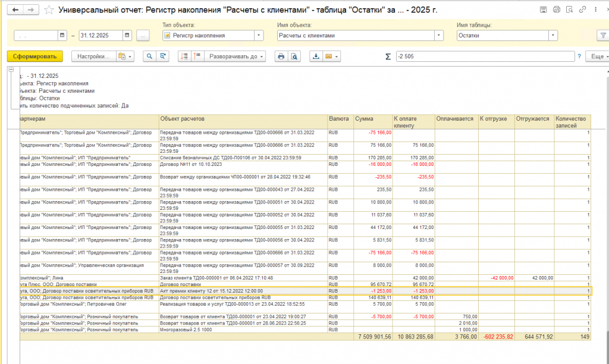Click the sum field showing -2 505

(x=484, y=56)
